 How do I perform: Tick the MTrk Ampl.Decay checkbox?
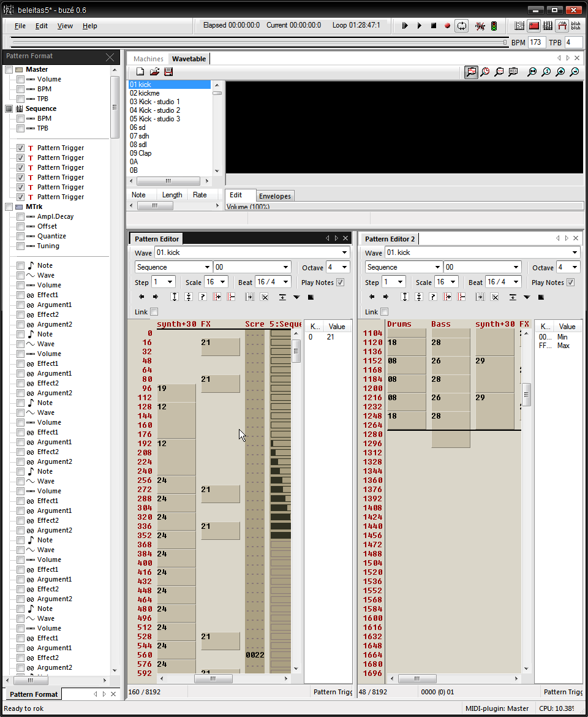[21, 216]
